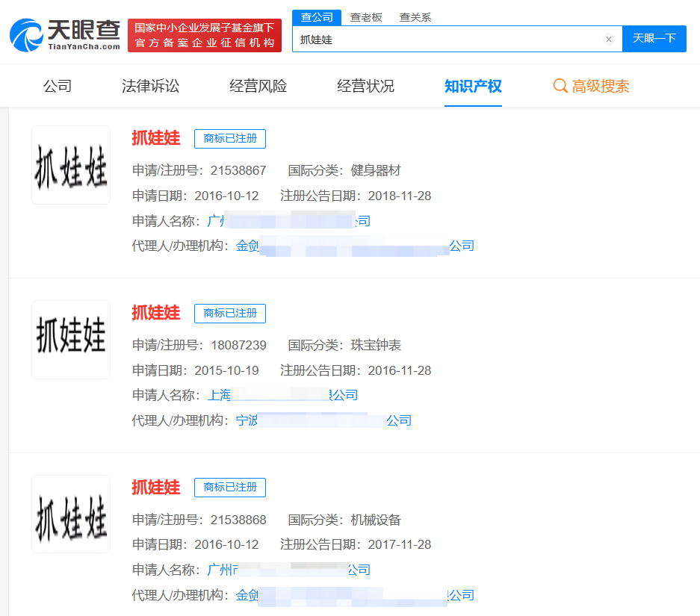This screenshot has height=616, width=700.
Task: Open the 公司 navigation tab
Action: pos(58,86)
